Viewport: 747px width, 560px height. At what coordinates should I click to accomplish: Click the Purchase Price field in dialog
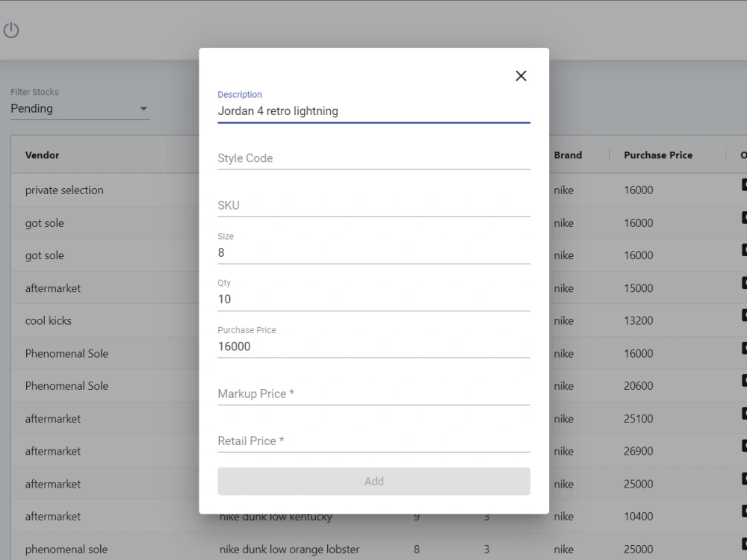tap(373, 346)
